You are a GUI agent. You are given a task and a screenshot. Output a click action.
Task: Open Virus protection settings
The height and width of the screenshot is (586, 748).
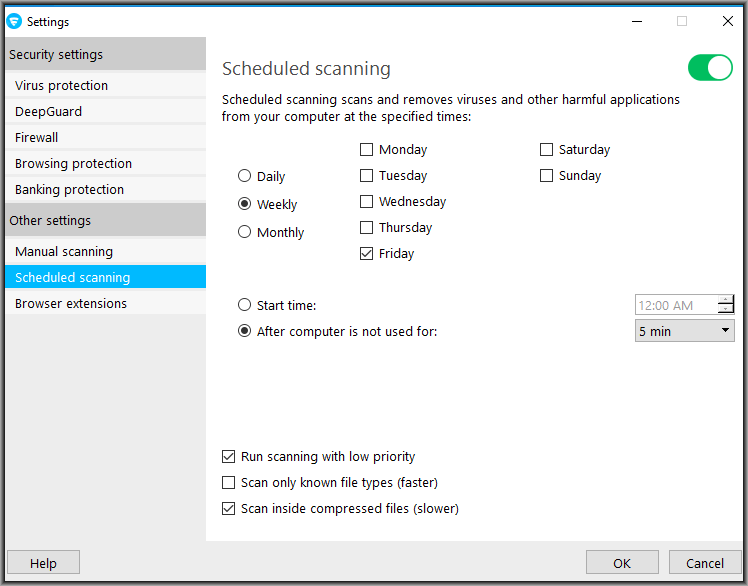pyautogui.click(x=105, y=85)
